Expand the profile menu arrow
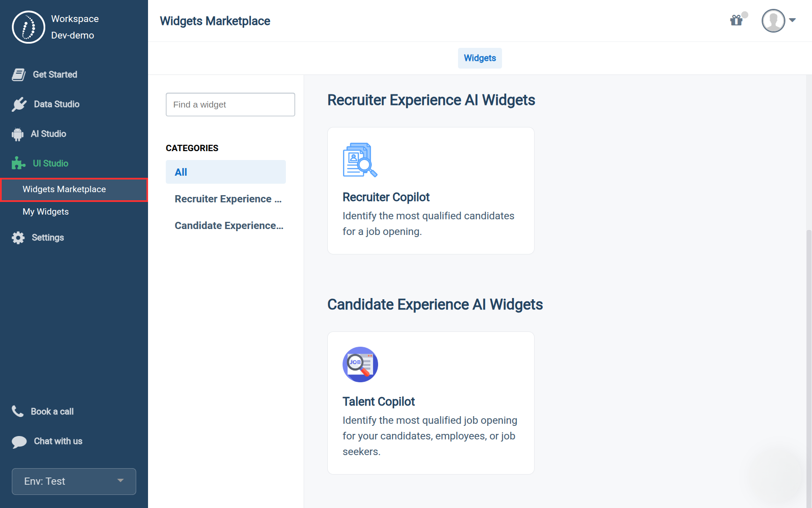 (x=793, y=20)
